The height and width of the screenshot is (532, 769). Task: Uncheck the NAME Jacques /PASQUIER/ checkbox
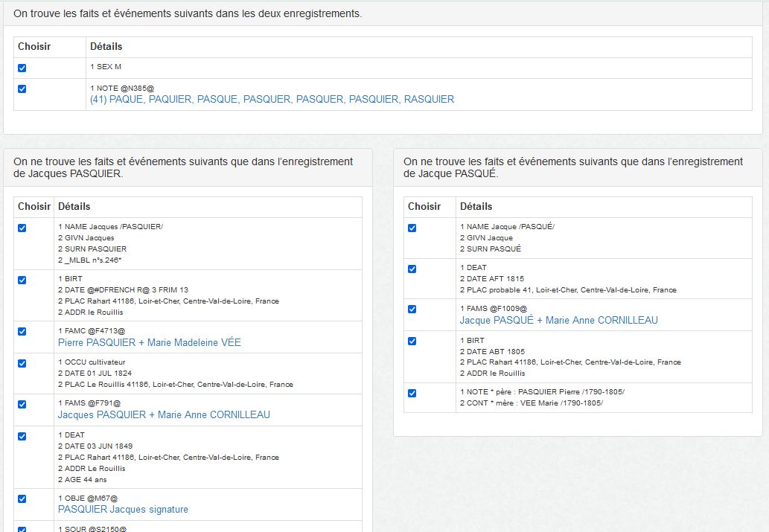coord(22,228)
